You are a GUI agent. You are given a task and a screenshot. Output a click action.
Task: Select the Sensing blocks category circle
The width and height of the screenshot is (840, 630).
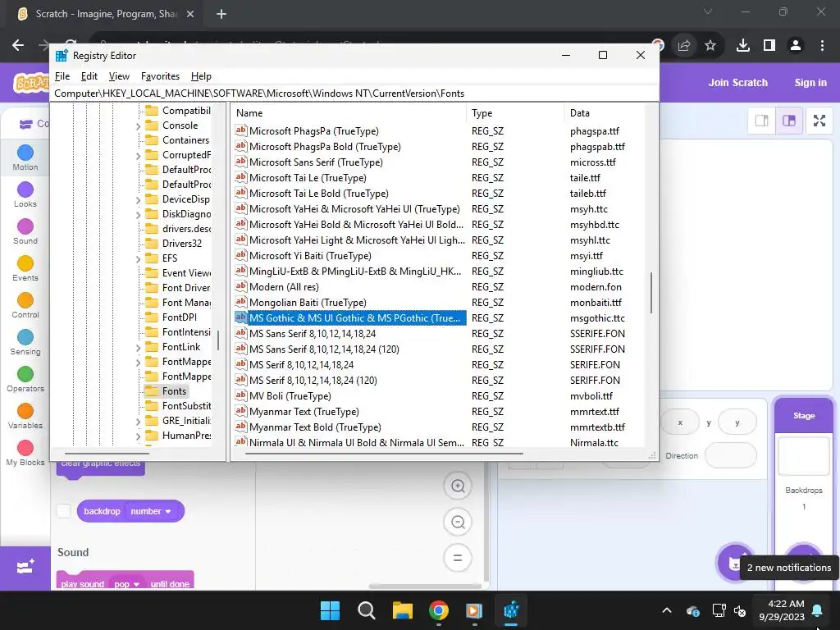[25, 337]
